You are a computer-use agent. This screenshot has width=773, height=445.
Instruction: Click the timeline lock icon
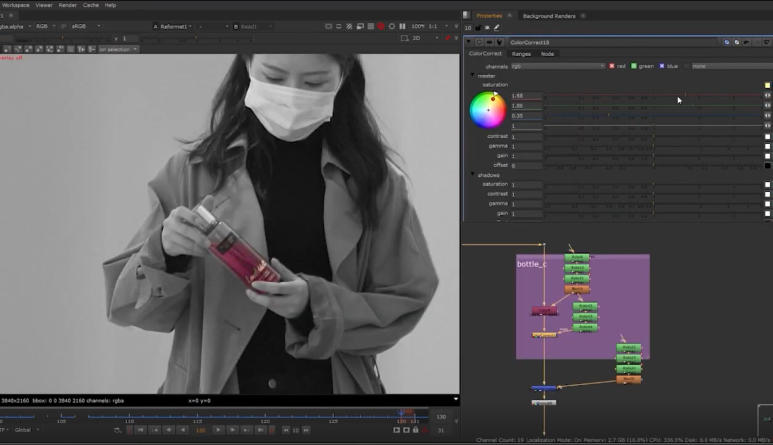(416, 430)
